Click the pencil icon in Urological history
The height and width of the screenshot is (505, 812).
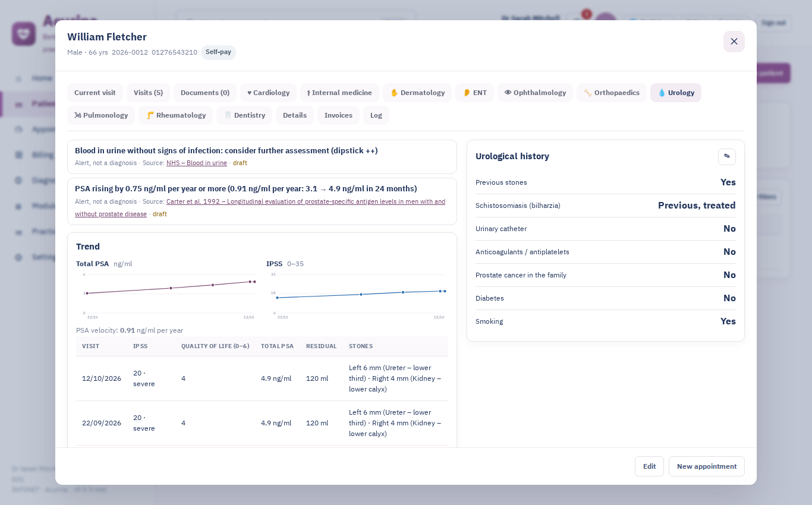(727, 157)
